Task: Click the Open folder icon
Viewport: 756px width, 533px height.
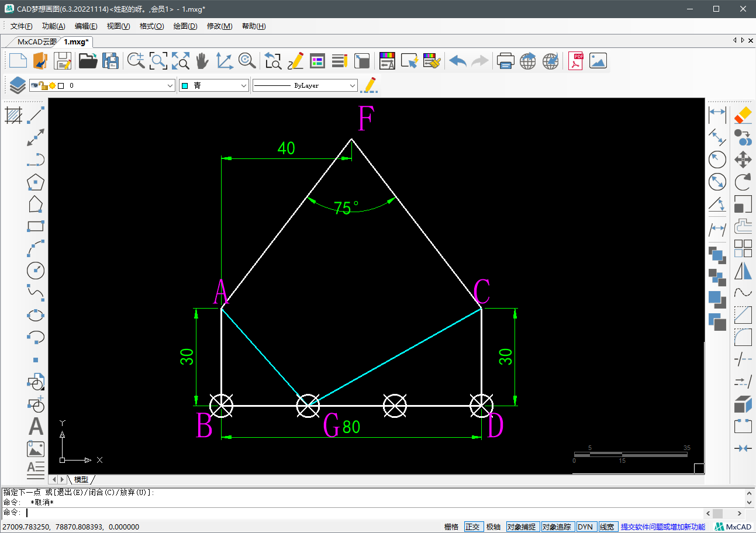Action: [88, 61]
